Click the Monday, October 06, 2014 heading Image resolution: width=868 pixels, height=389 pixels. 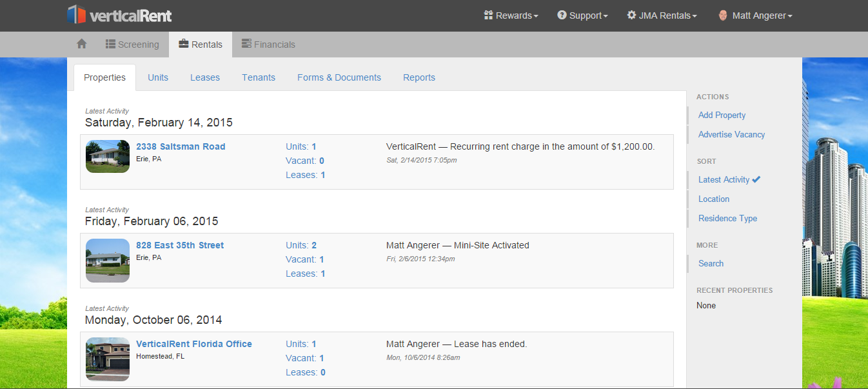[153, 320]
